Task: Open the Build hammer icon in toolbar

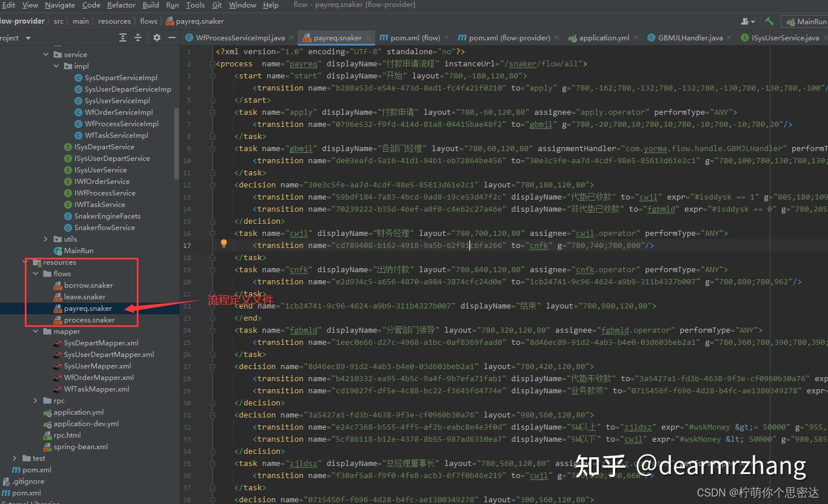Action: (x=769, y=21)
